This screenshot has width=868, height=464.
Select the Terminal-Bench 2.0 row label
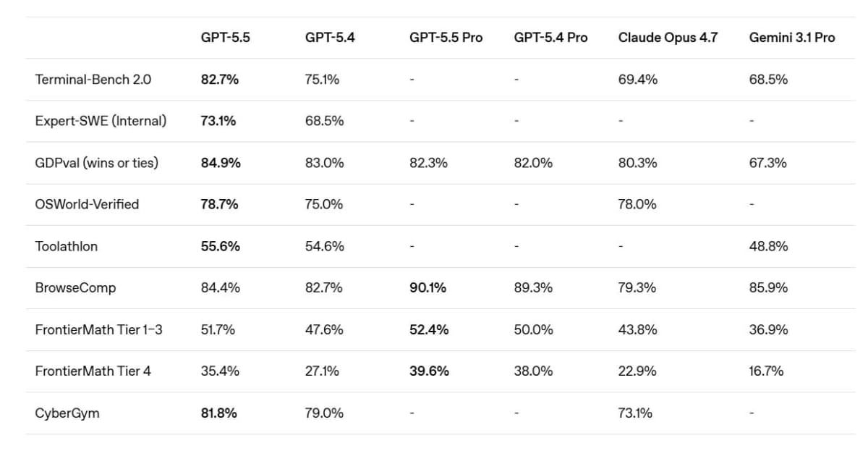coord(93,80)
